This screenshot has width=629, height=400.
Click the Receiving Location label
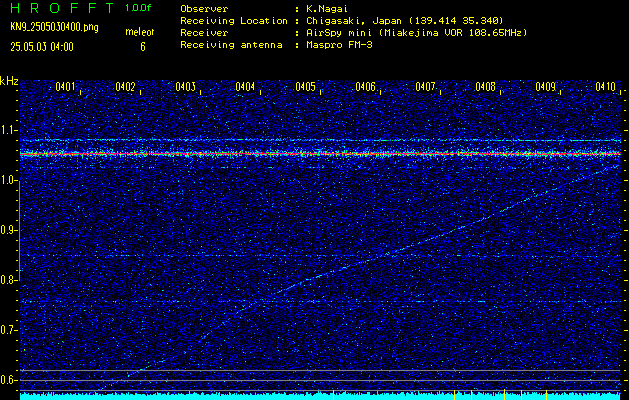234,20
